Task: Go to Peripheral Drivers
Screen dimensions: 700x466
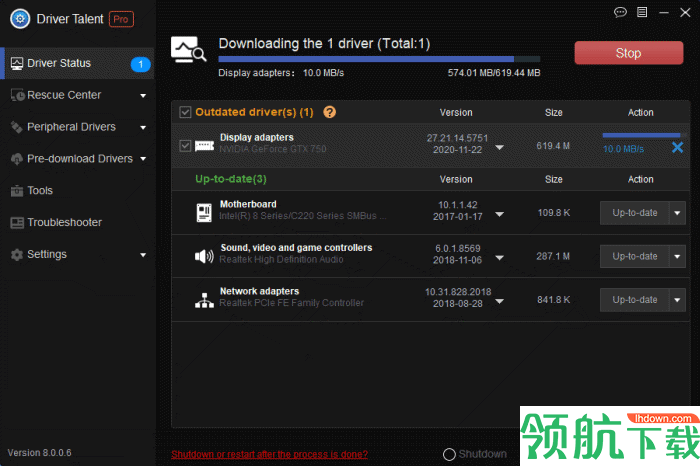Action: point(78,127)
